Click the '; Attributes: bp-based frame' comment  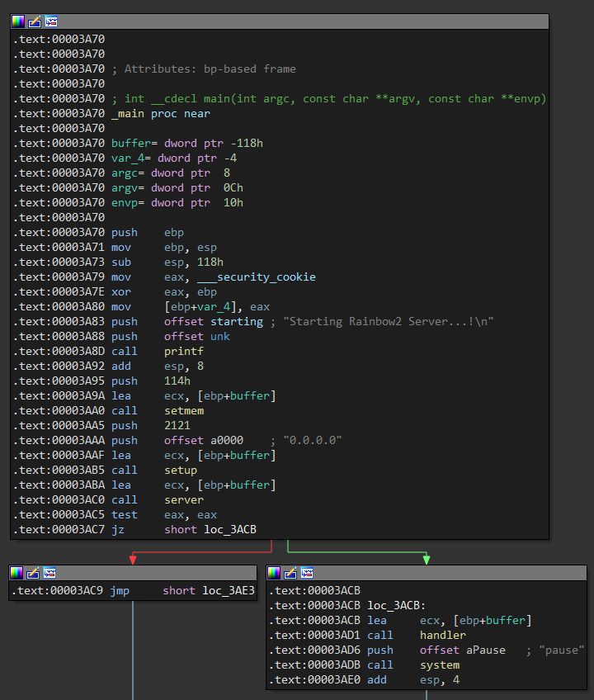[x=204, y=69]
